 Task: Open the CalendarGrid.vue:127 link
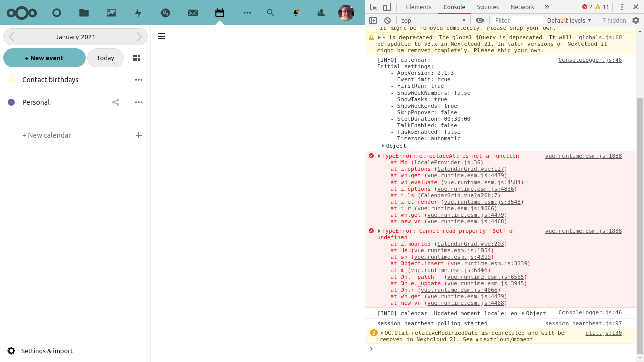(x=471, y=169)
